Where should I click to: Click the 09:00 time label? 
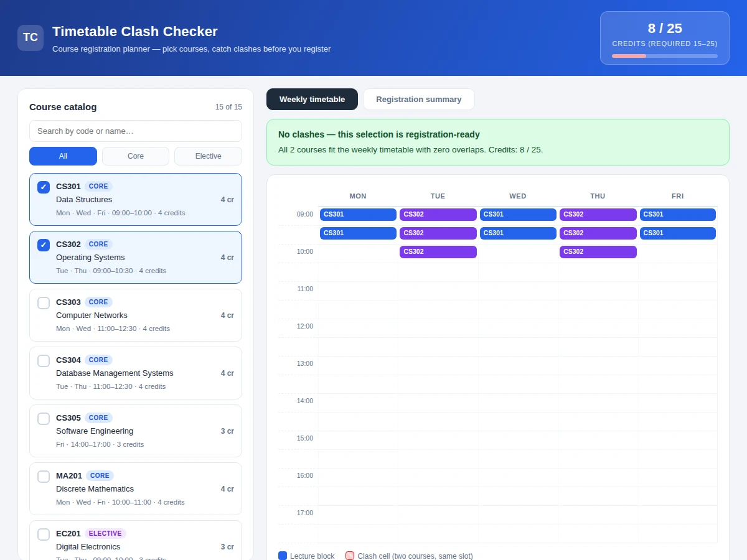305,215
